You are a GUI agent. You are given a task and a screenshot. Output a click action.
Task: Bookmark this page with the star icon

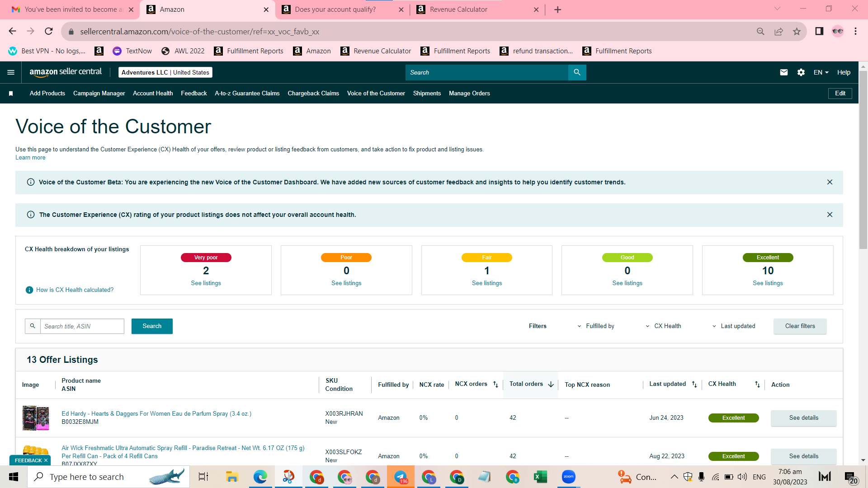pyautogui.click(x=797, y=31)
